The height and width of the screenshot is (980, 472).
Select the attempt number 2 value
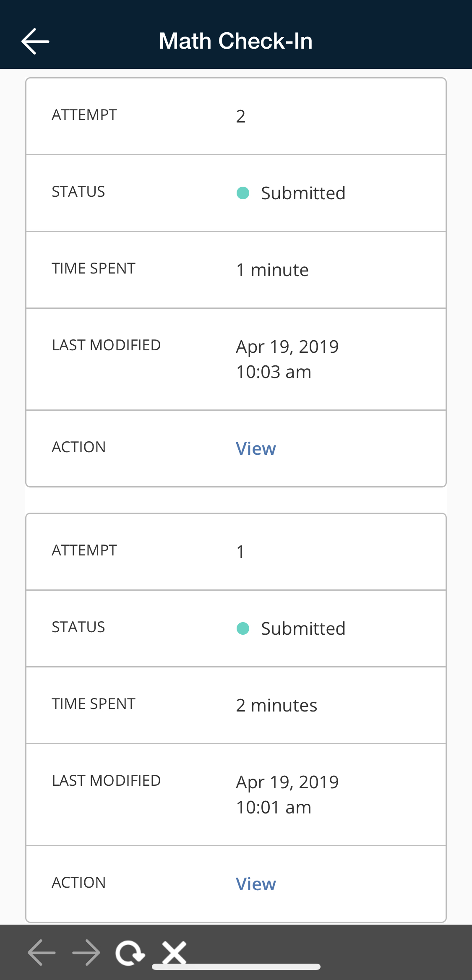point(240,116)
